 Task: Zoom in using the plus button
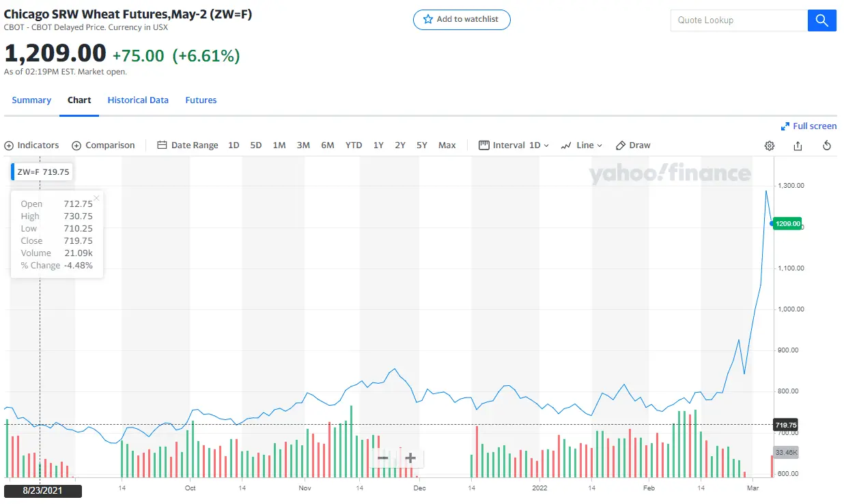point(410,458)
